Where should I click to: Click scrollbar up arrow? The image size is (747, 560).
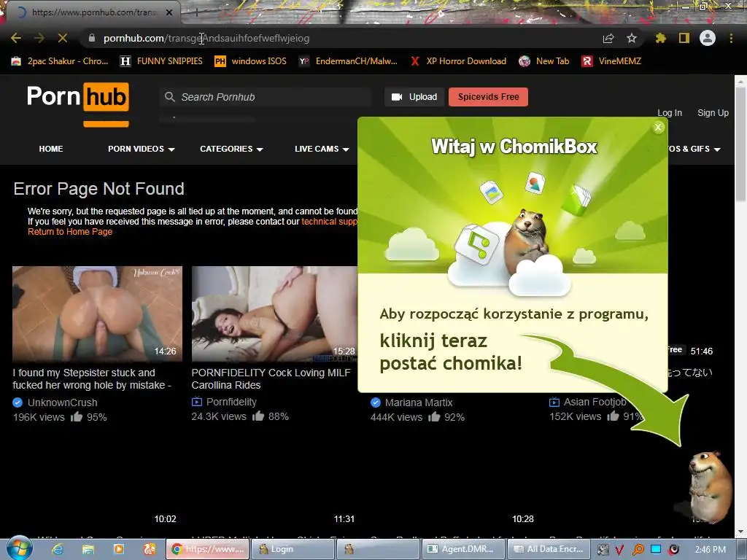click(741, 81)
